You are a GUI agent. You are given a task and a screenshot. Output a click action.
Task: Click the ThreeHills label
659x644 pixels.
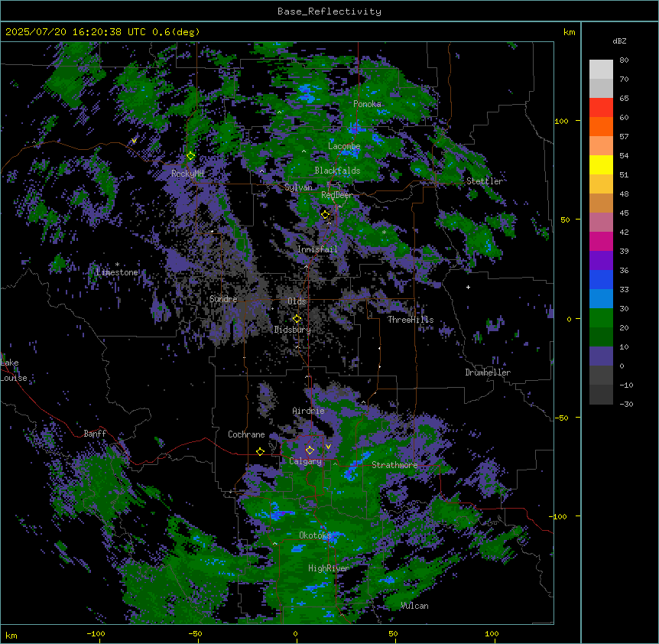tap(411, 320)
